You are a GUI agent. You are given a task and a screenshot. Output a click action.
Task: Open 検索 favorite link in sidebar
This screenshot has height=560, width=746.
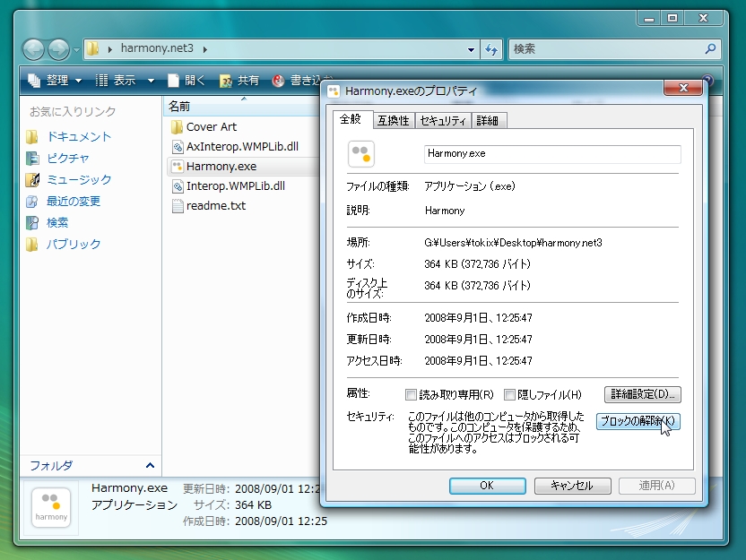pyautogui.click(x=57, y=222)
